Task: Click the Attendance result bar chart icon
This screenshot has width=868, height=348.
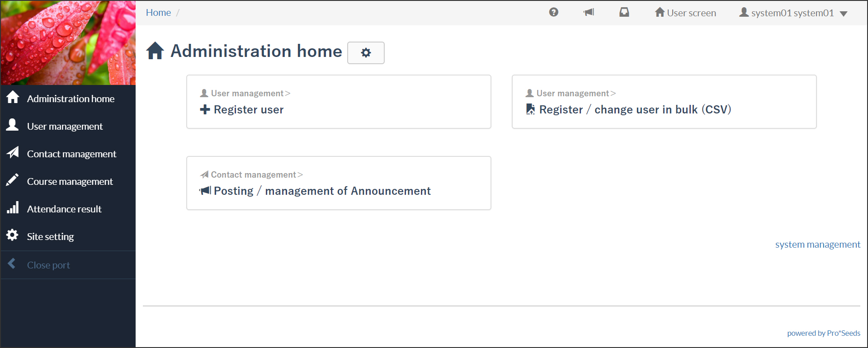Action: point(12,207)
